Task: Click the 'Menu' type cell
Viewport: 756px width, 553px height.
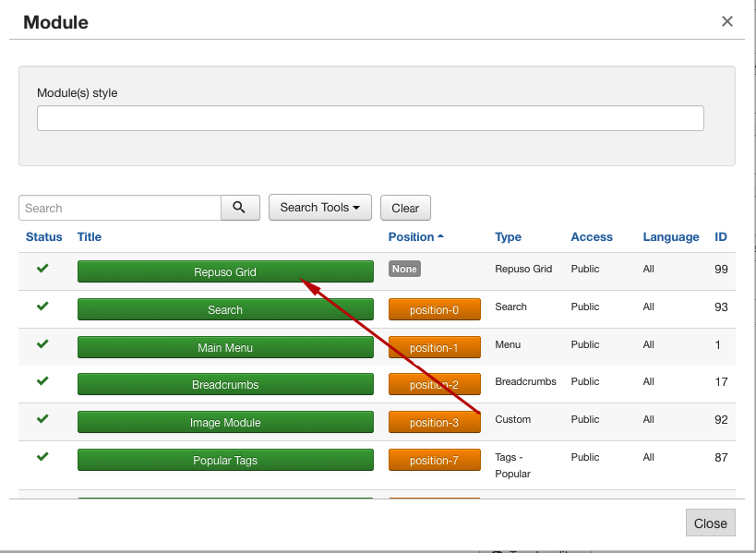Action: point(508,344)
